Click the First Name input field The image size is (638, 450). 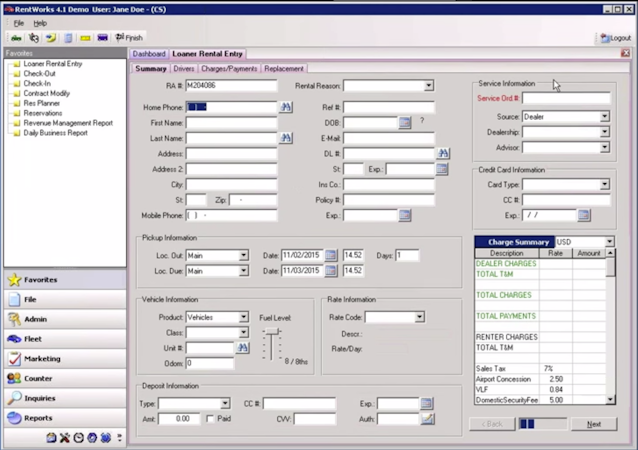pyautogui.click(x=231, y=122)
